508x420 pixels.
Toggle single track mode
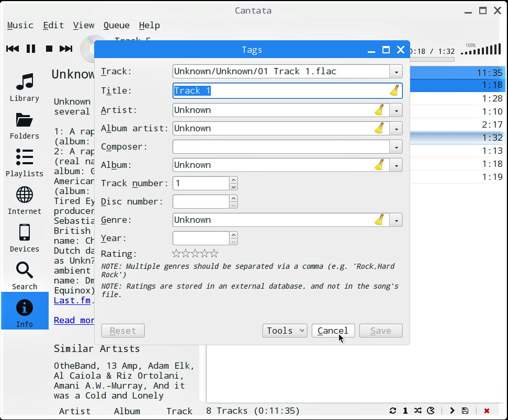pos(405,411)
